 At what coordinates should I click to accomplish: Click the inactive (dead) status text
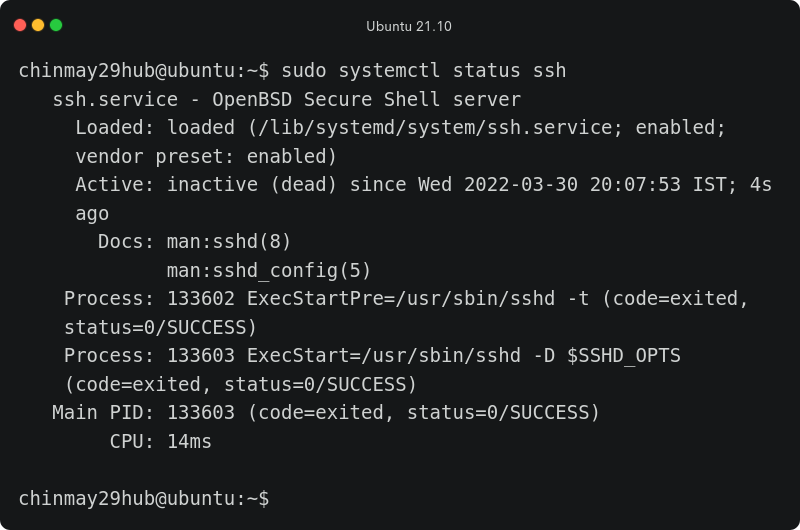252,185
